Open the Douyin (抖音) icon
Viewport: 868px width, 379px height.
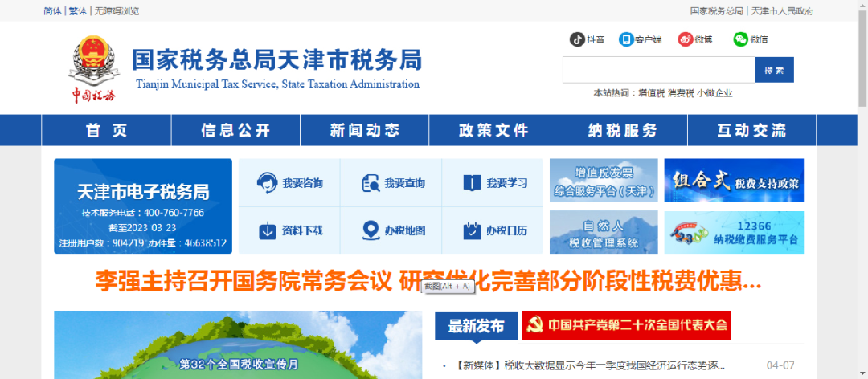(x=577, y=39)
